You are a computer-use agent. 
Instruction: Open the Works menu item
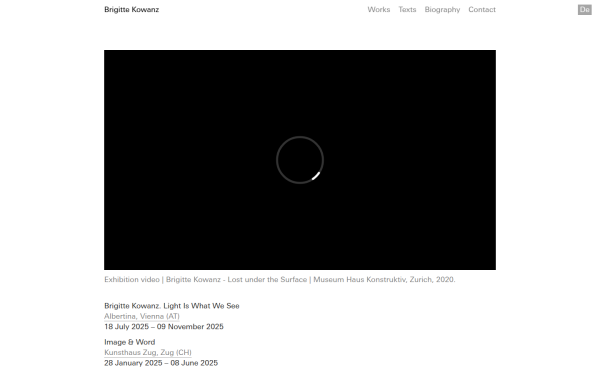[x=378, y=10]
